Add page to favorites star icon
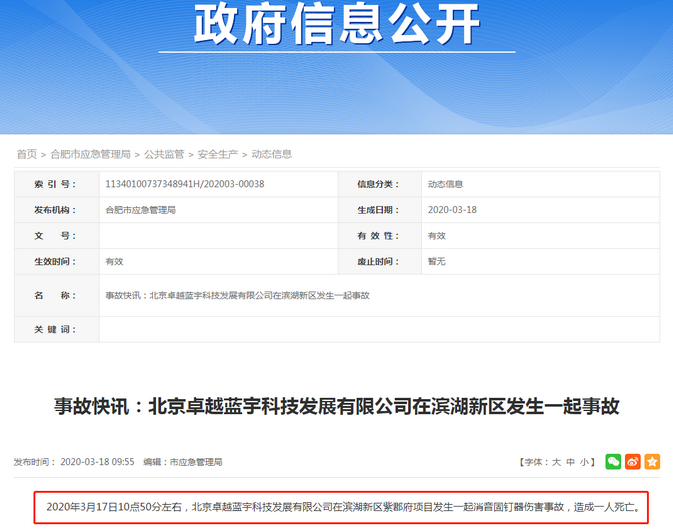 tap(652, 462)
